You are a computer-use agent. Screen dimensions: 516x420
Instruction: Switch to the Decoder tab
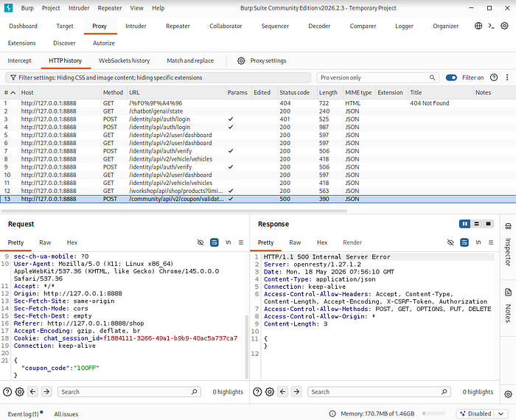[x=319, y=26]
